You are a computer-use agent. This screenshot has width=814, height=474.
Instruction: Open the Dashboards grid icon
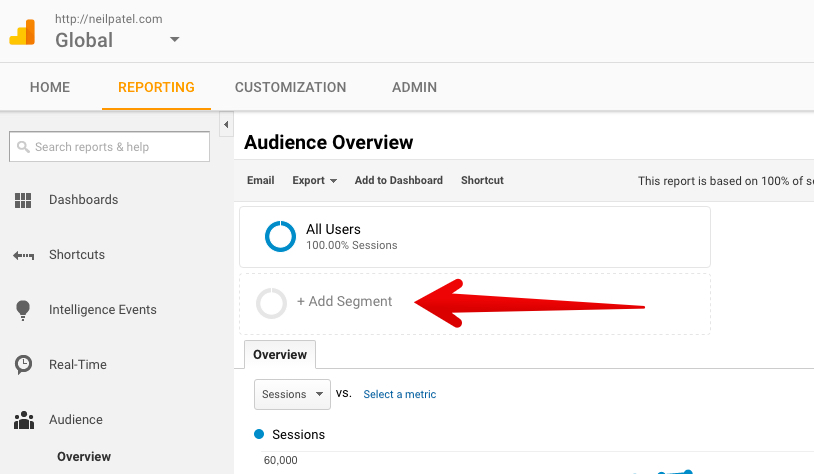pyautogui.click(x=23, y=200)
